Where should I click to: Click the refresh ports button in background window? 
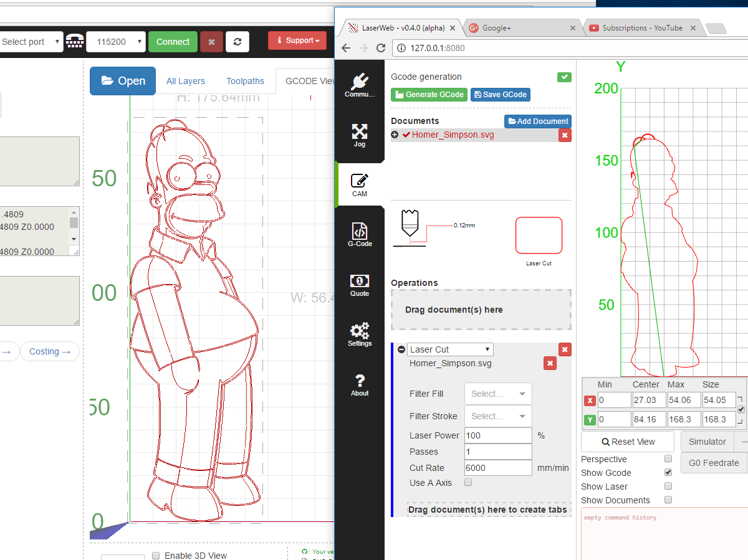(x=237, y=42)
